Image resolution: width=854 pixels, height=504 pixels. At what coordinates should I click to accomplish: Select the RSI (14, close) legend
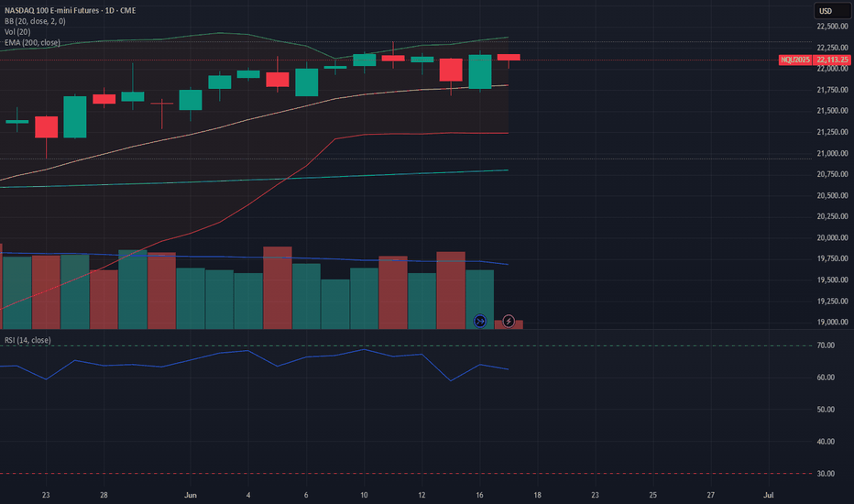[x=27, y=340]
